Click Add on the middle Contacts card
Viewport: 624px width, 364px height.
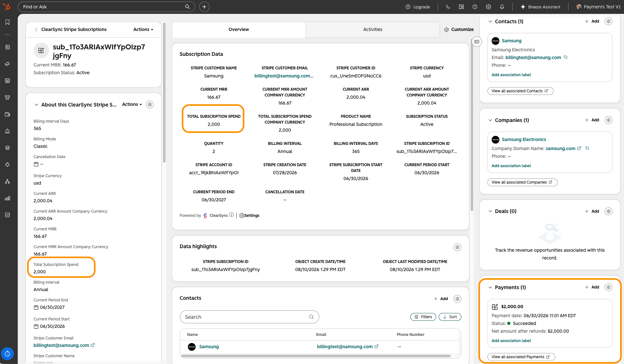point(441,299)
